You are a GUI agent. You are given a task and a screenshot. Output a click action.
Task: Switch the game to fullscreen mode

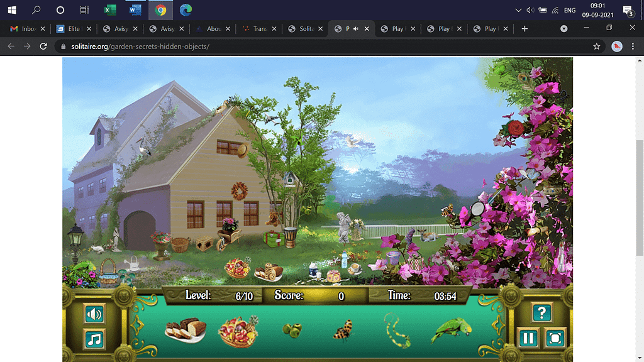tap(555, 338)
